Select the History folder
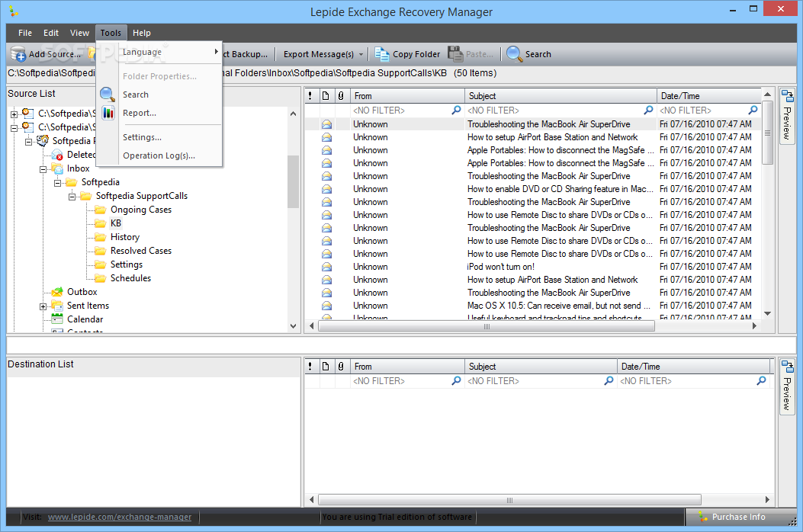Viewport: 803px width, 532px height. click(125, 237)
